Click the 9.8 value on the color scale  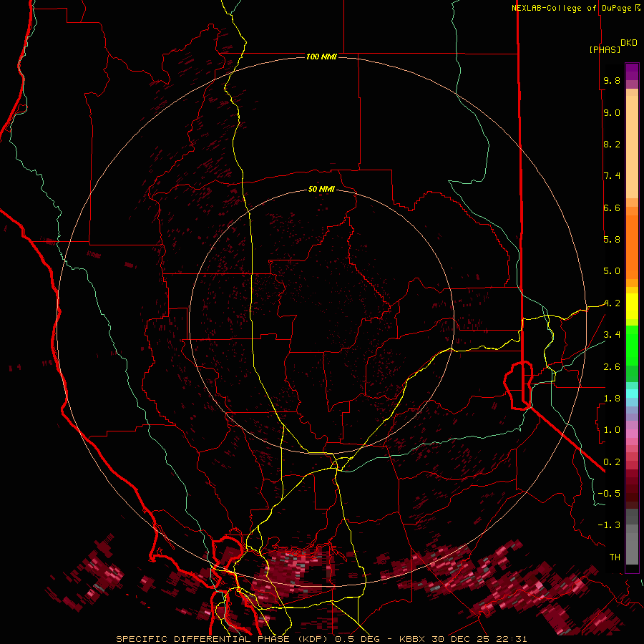tap(612, 80)
